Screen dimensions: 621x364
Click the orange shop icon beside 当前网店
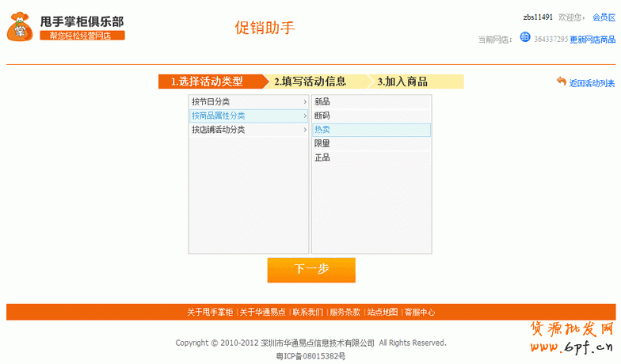pyautogui.click(x=524, y=38)
